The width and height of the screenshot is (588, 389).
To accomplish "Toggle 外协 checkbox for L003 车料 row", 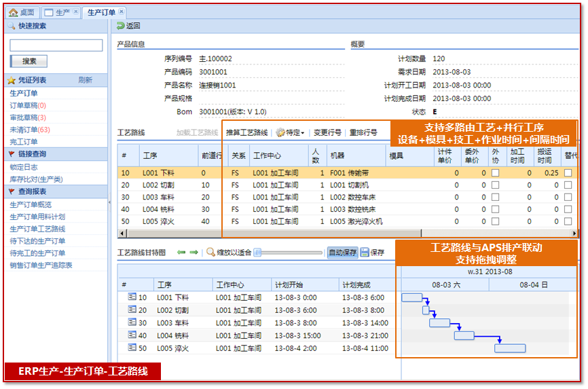I will pyautogui.click(x=496, y=197).
